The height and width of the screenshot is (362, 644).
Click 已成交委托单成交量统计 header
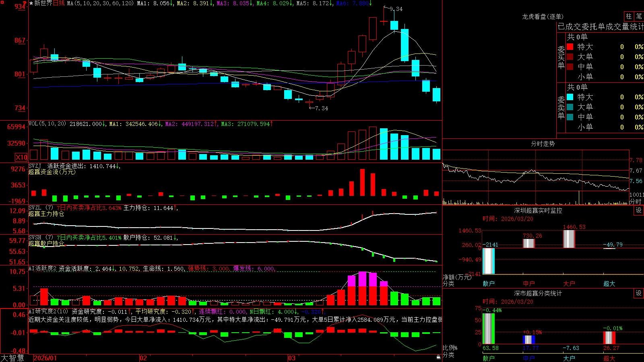601,27
